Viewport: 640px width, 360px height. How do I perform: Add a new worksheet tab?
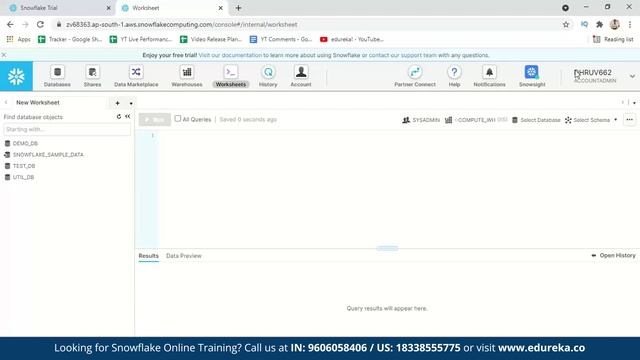[118, 103]
